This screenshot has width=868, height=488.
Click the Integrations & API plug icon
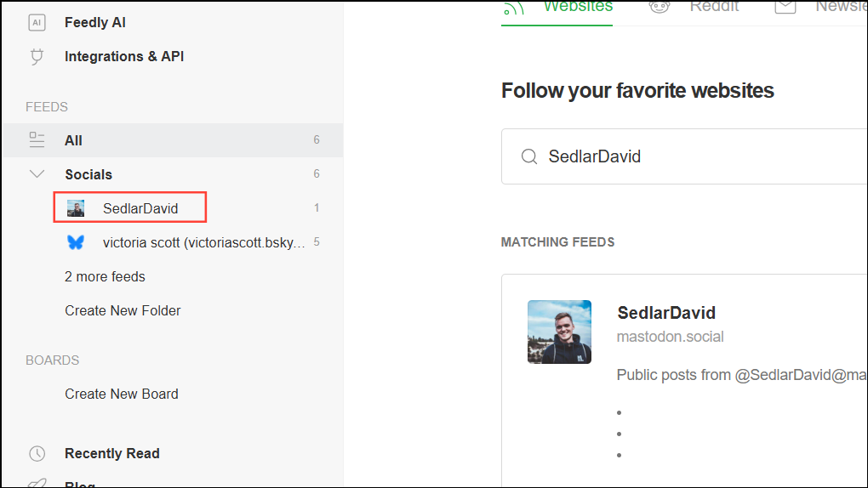point(37,57)
